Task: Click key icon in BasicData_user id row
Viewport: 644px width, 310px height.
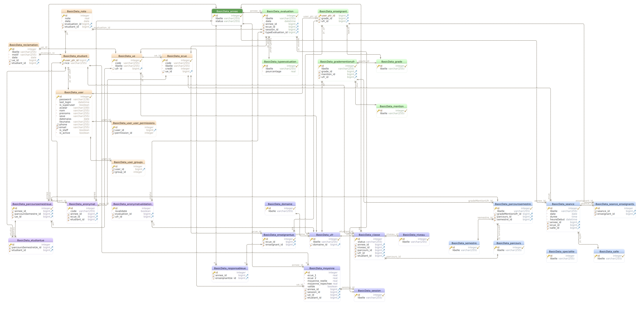Action: [x=58, y=97]
